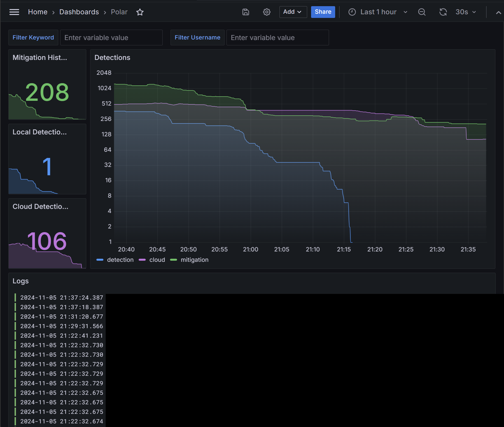Open dashboard settings with the gear icon
Screen dimensions: 504x427
(267, 12)
